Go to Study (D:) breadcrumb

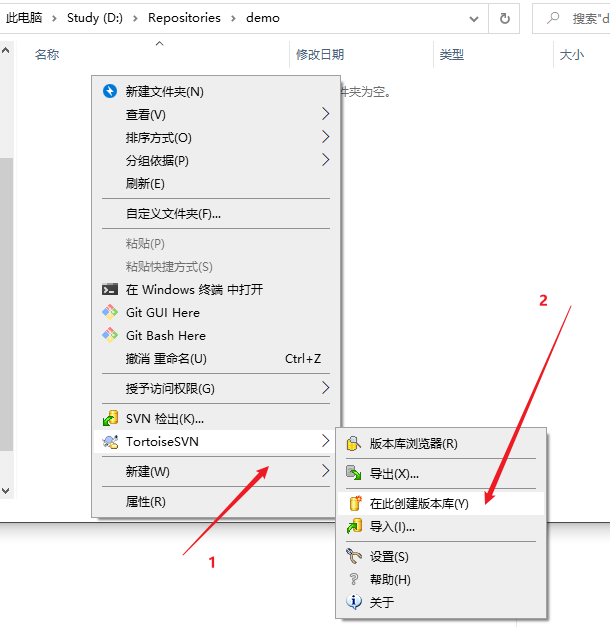(x=95, y=18)
